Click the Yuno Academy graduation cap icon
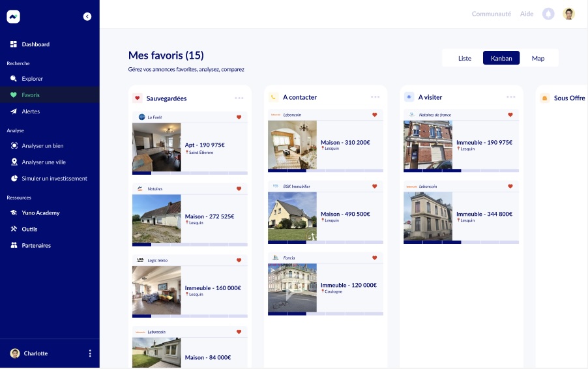Viewport: 588px width, 369px height. point(14,213)
